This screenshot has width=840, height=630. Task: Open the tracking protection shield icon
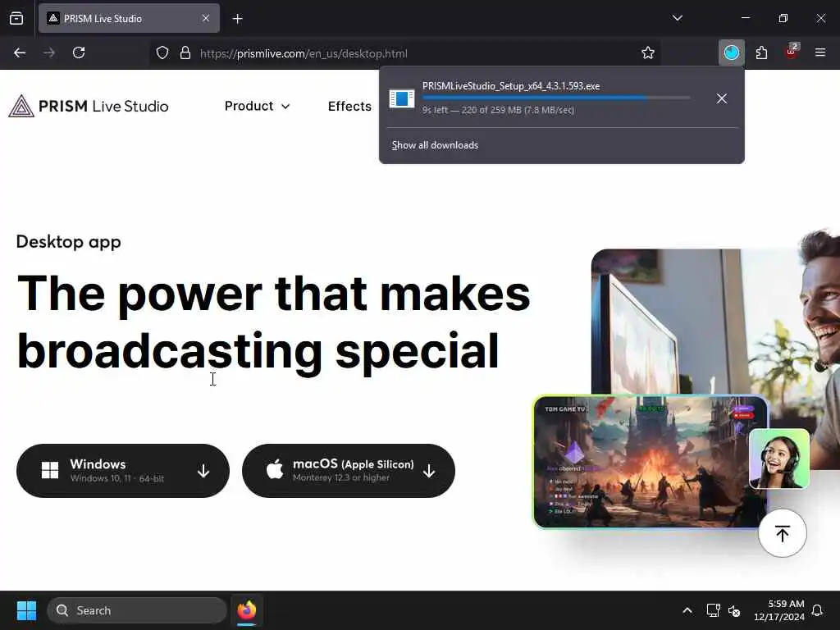(x=162, y=52)
